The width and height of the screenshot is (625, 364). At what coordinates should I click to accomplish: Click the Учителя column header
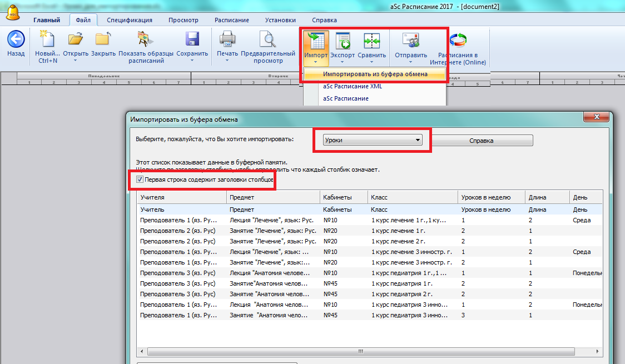(182, 197)
